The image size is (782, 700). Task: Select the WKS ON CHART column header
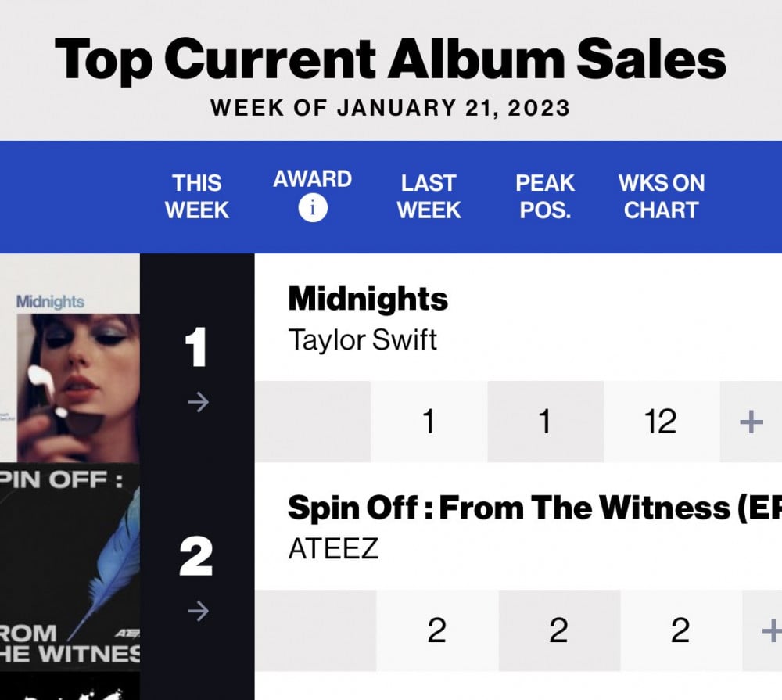coord(662,196)
